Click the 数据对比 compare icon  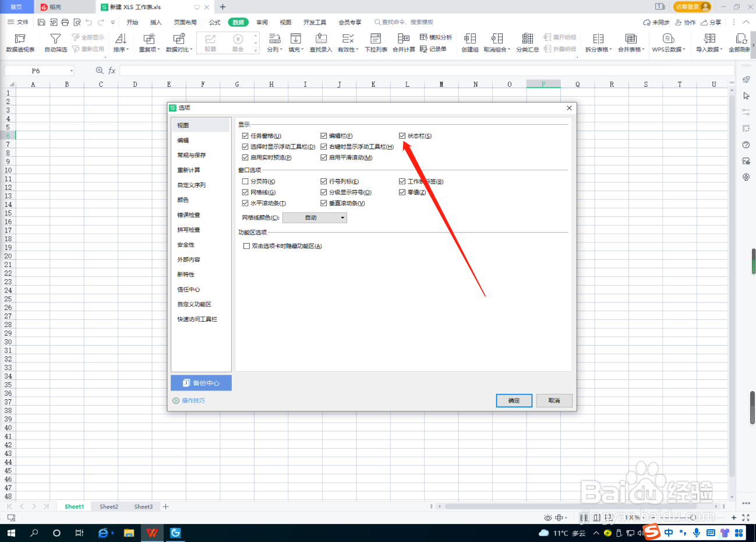click(179, 38)
